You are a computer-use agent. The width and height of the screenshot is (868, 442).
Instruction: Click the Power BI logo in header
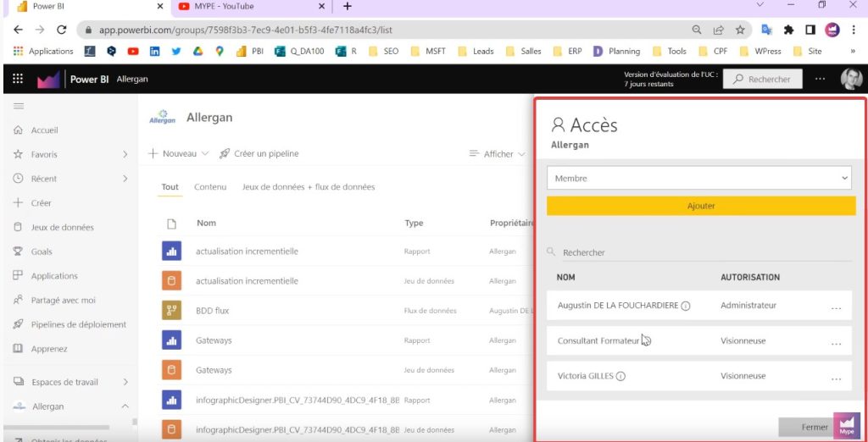click(48, 80)
